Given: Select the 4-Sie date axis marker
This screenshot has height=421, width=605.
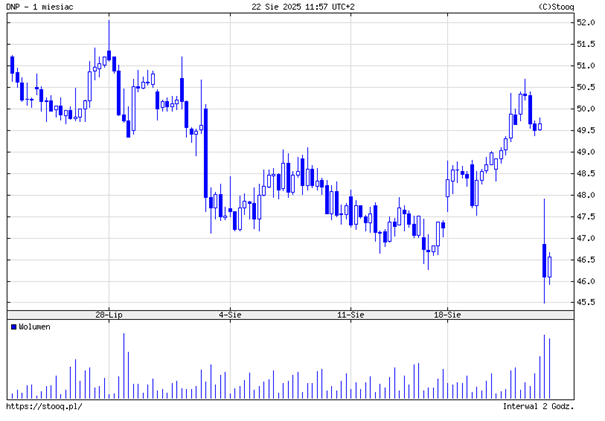Looking at the screenshot, I should tap(230, 313).
